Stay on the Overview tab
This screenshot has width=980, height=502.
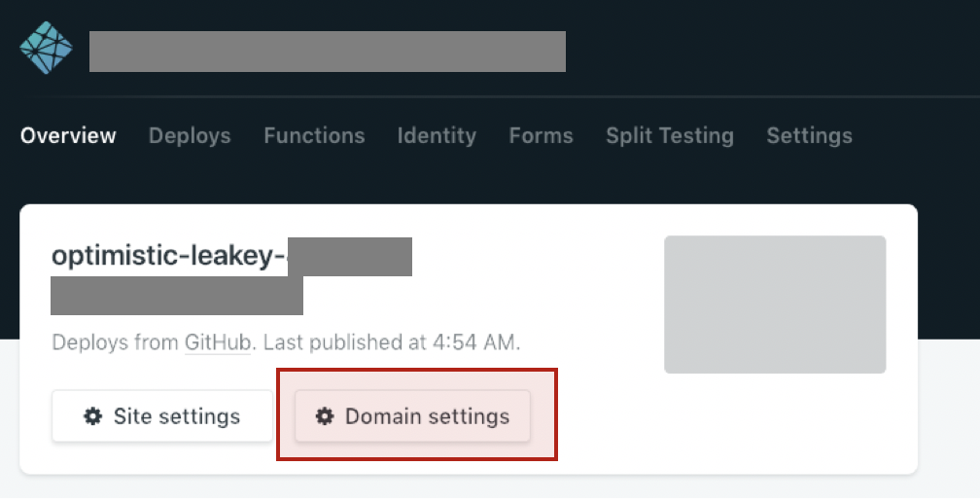tap(68, 135)
